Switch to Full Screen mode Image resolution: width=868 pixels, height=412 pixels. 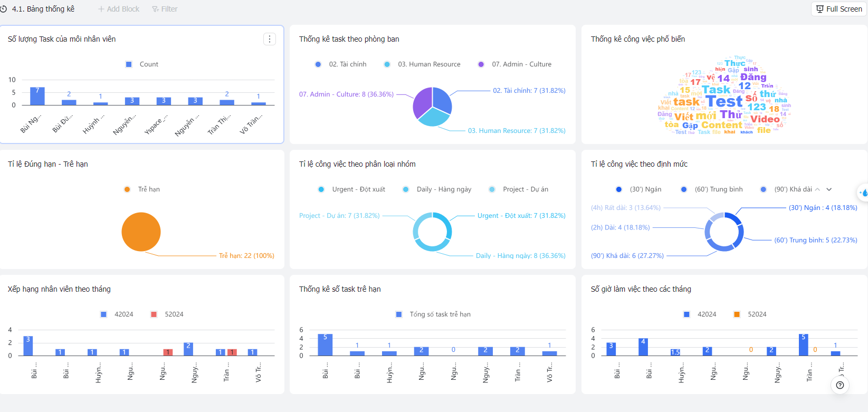(x=839, y=9)
